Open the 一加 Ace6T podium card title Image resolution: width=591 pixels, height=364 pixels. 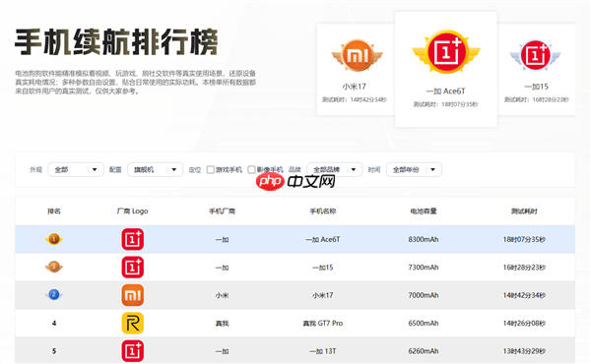(x=445, y=91)
